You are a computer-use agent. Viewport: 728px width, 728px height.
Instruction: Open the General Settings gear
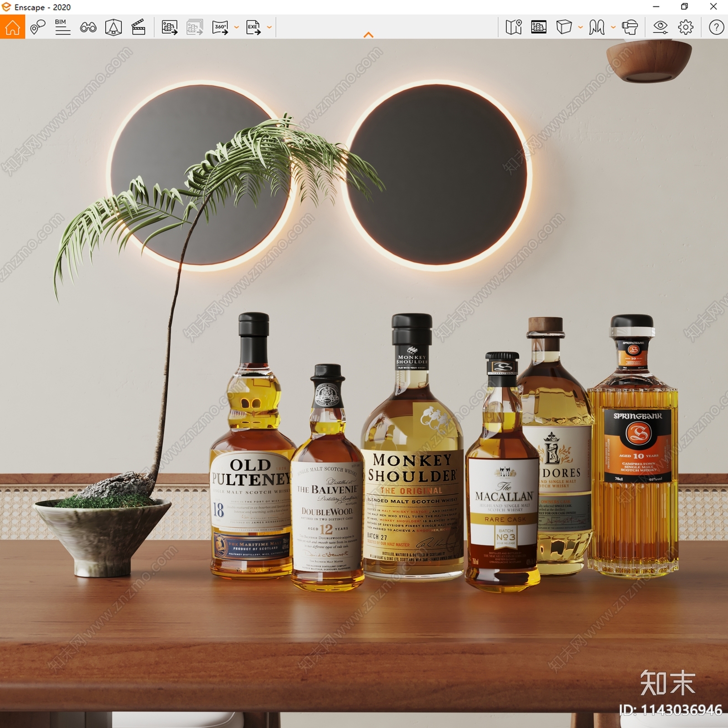686,27
